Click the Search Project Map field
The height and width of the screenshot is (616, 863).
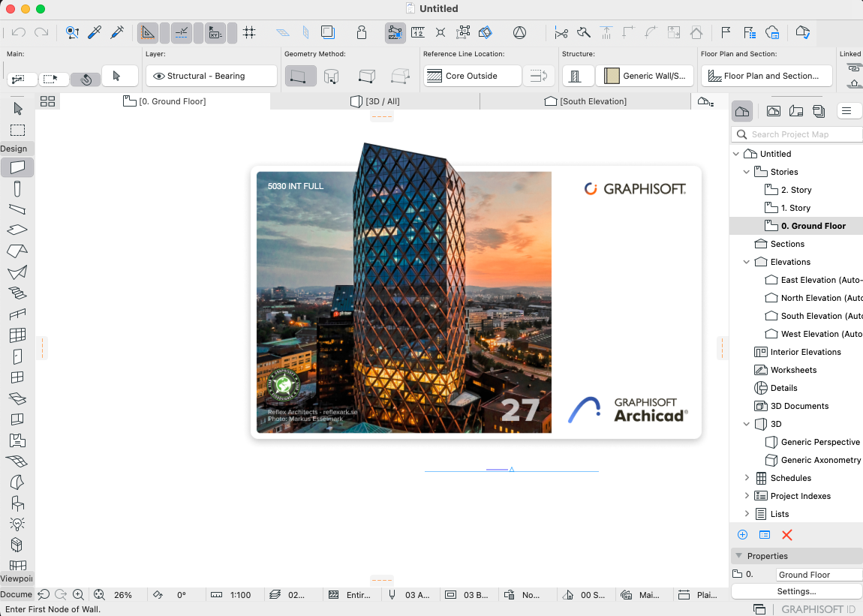(797, 134)
